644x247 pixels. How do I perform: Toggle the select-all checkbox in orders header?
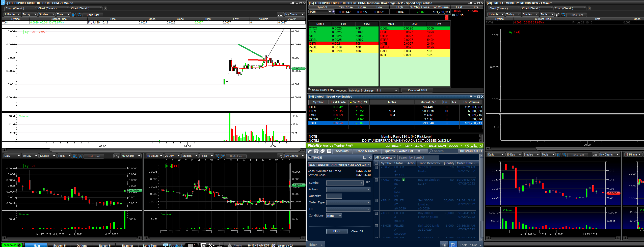pyautogui.click(x=376, y=163)
